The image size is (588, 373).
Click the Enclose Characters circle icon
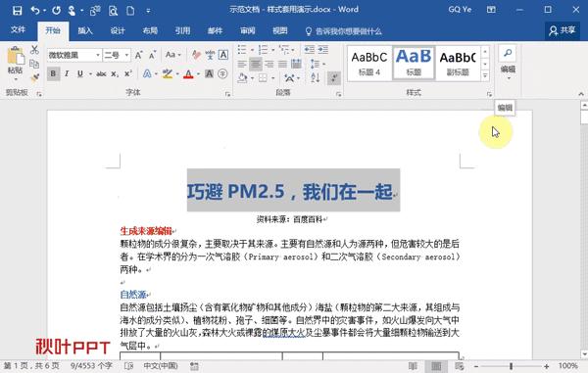pos(222,73)
